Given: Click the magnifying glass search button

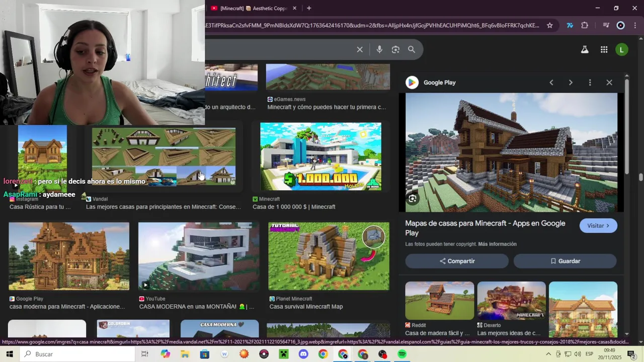Looking at the screenshot, I should pos(412,49).
